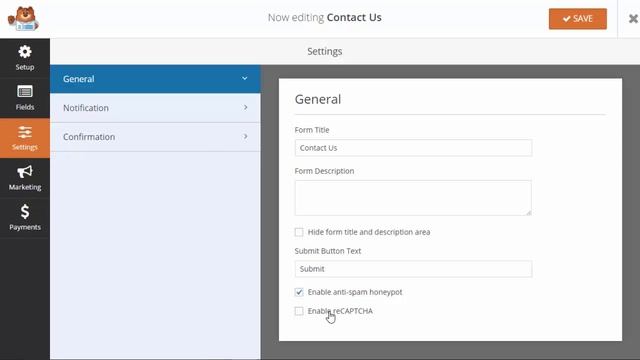Click into the Form Description textarea

[413, 198]
